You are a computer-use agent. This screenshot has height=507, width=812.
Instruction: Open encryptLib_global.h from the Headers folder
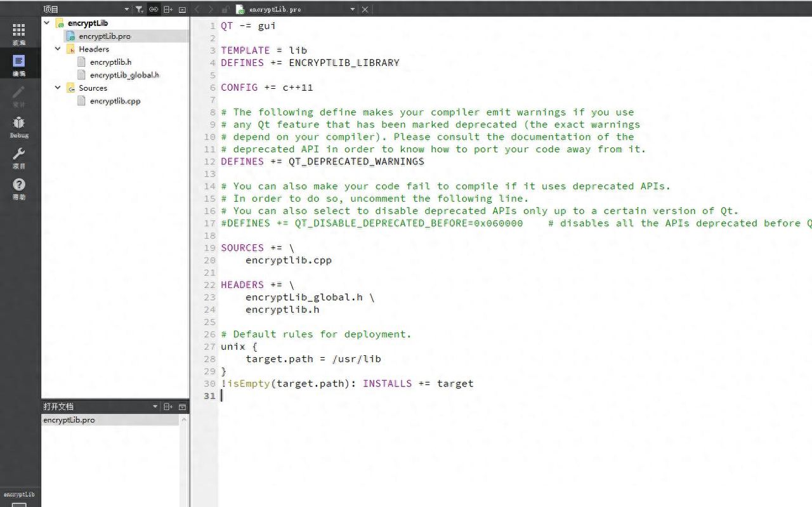coord(124,75)
